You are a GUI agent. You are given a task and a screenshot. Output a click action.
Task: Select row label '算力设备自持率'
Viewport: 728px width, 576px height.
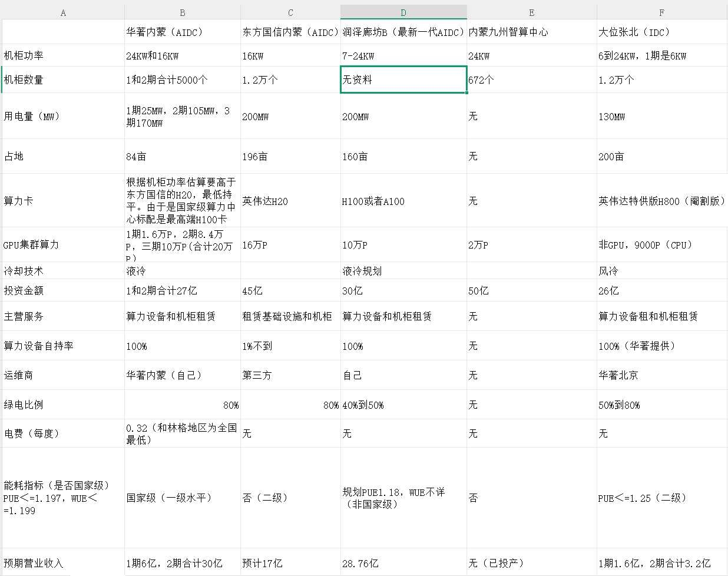[63, 346]
